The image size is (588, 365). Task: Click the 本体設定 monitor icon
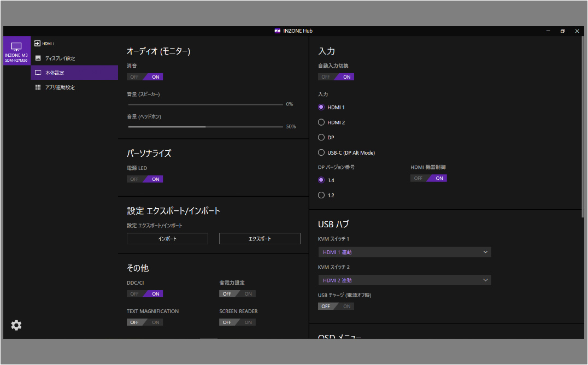(38, 73)
